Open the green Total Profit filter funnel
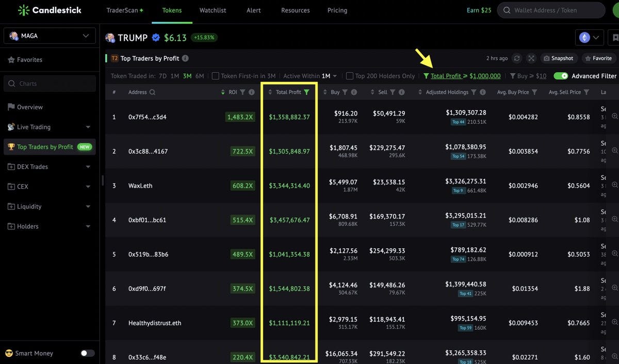 click(307, 92)
